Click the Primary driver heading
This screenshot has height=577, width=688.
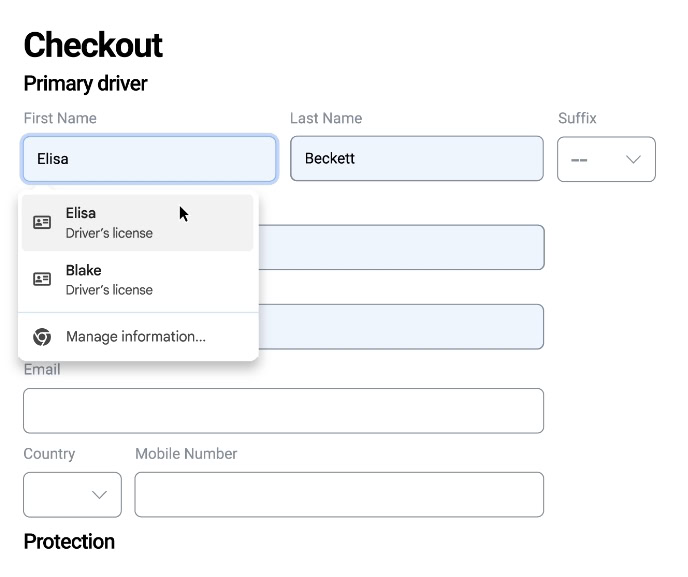(85, 84)
